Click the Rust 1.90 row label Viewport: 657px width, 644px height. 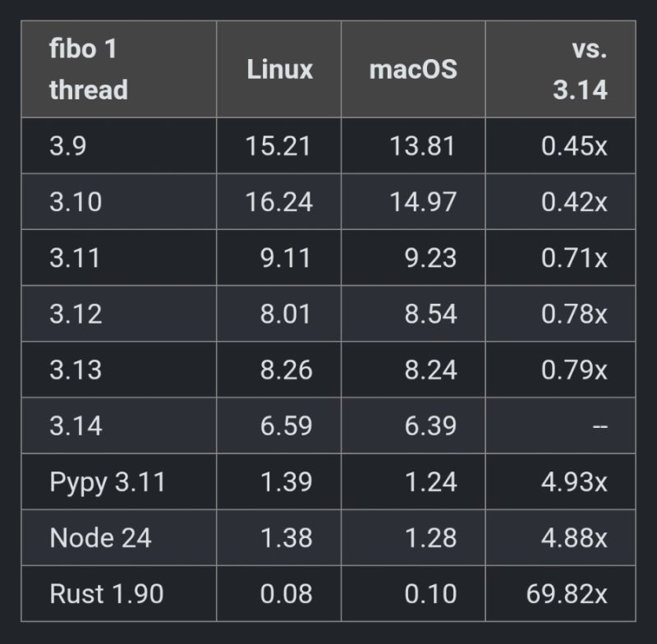click(x=108, y=593)
